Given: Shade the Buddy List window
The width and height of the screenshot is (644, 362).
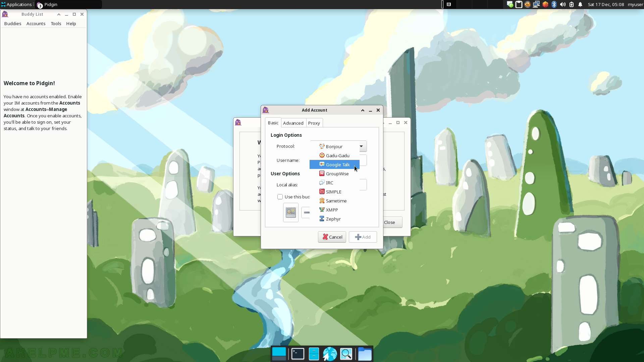Looking at the screenshot, I should [x=59, y=14].
